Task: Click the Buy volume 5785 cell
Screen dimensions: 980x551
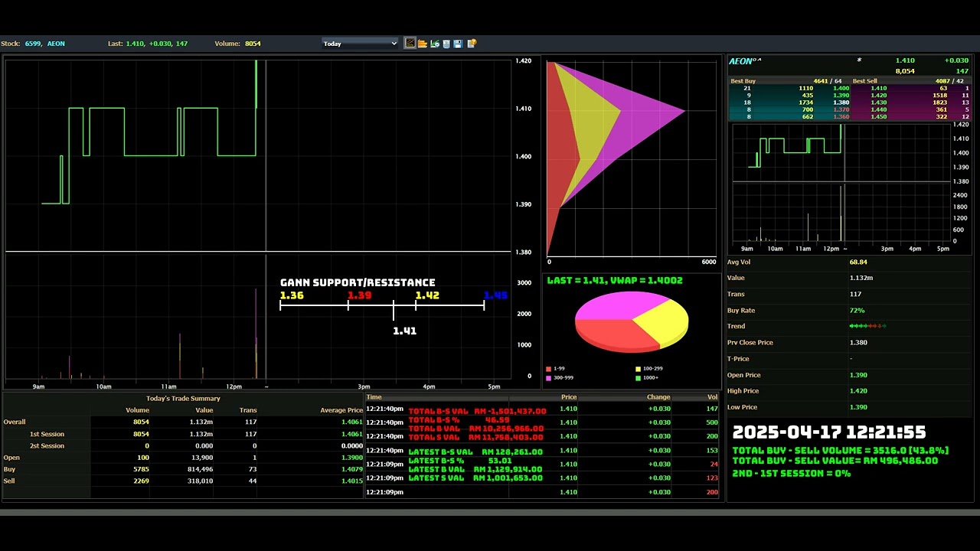Action: click(x=140, y=469)
